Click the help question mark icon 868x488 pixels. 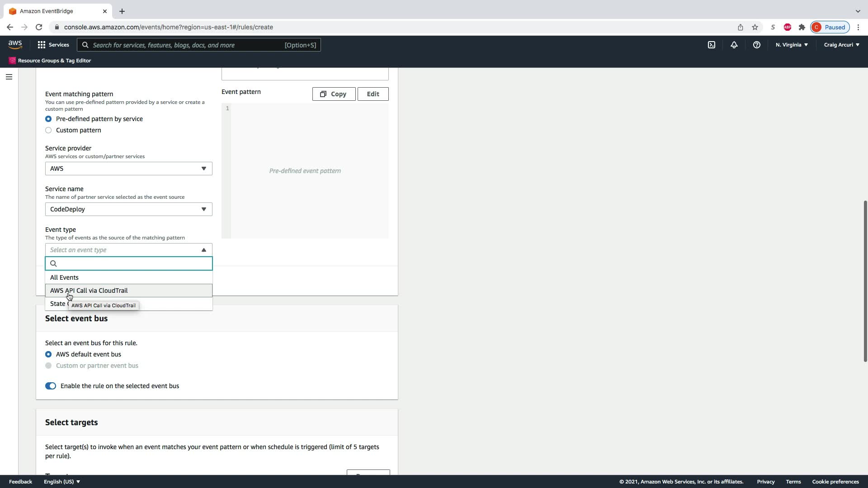coord(756,45)
